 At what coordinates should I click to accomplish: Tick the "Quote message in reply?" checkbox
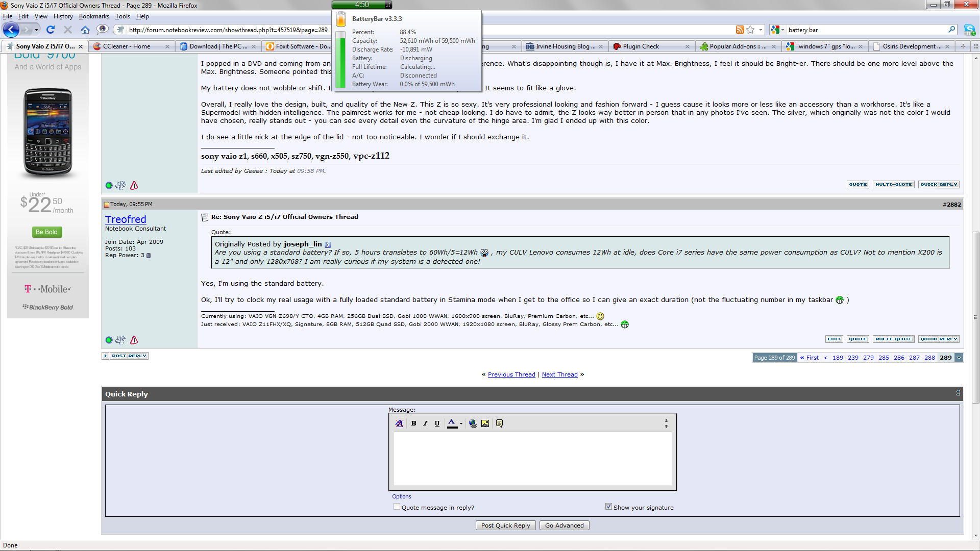tap(397, 507)
